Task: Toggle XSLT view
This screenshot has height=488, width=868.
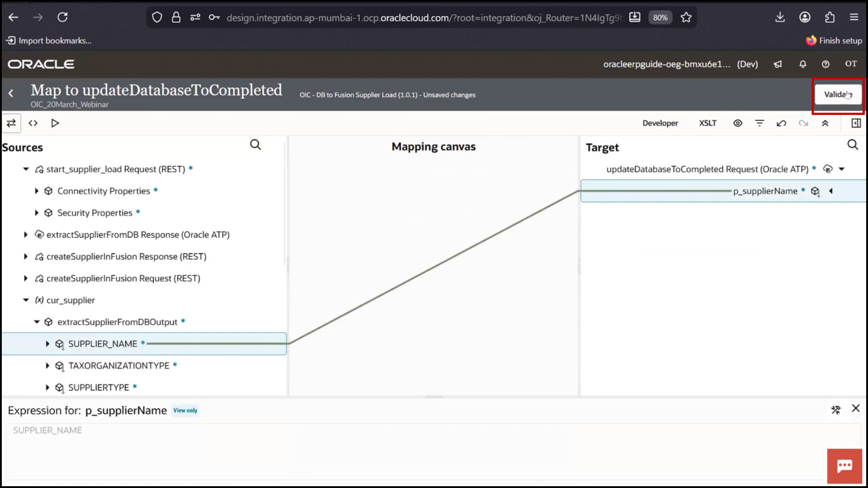Action: [708, 123]
